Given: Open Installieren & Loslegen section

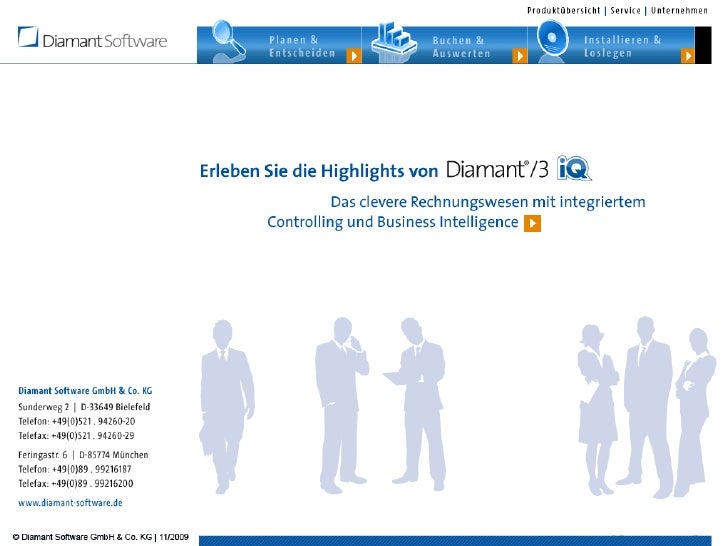Looking at the screenshot, I should (622, 46).
